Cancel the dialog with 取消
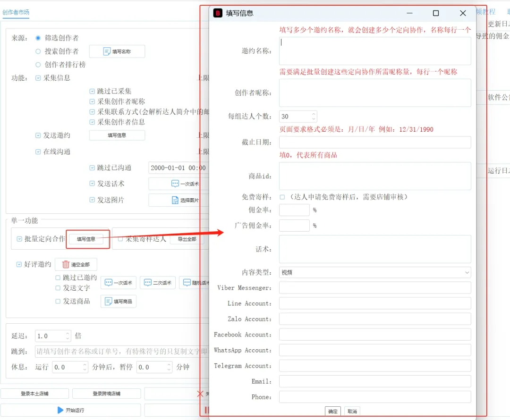Screen dimensions: 510x420 [x=352, y=411]
